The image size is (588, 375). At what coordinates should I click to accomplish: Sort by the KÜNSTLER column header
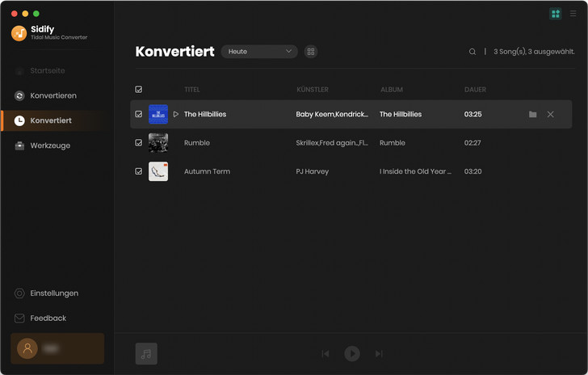tap(313, 90)
